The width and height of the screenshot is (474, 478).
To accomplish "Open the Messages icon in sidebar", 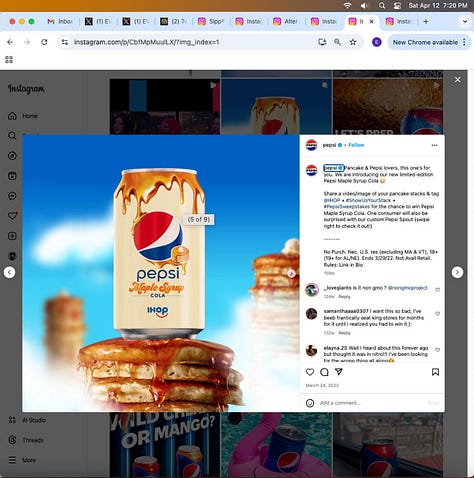I will click(12, 196).
